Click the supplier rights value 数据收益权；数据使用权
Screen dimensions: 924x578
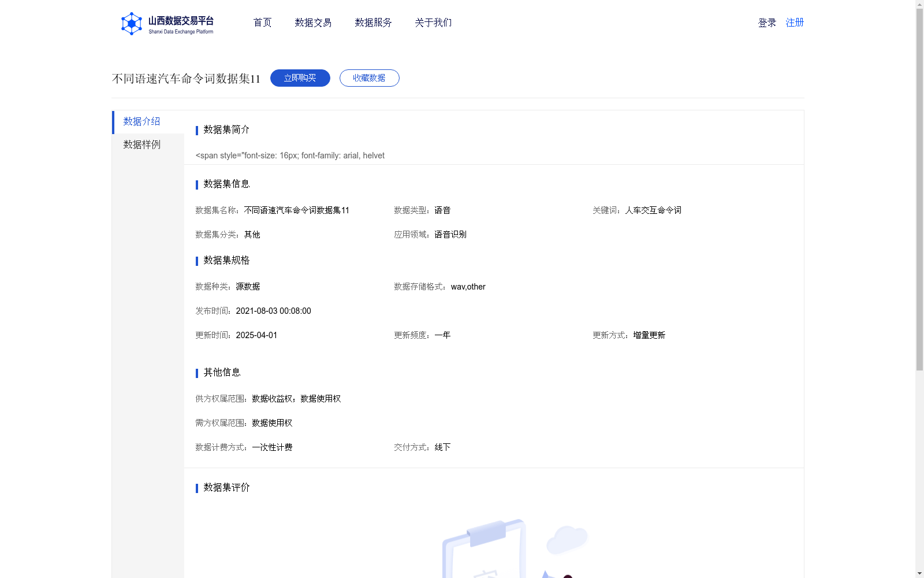[296, 399]
